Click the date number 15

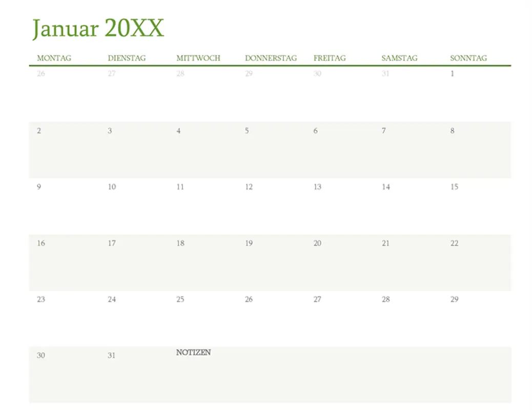click(455, 187)
